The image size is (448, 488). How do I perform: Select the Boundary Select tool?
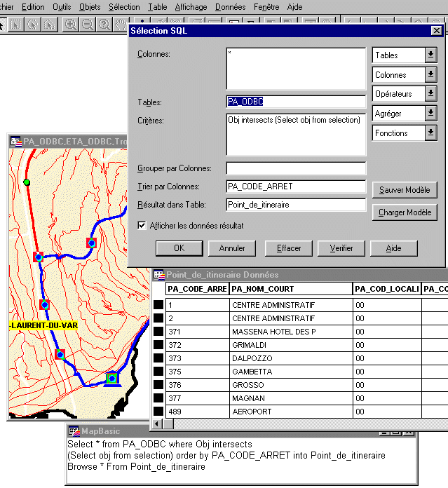click(50, 25)
